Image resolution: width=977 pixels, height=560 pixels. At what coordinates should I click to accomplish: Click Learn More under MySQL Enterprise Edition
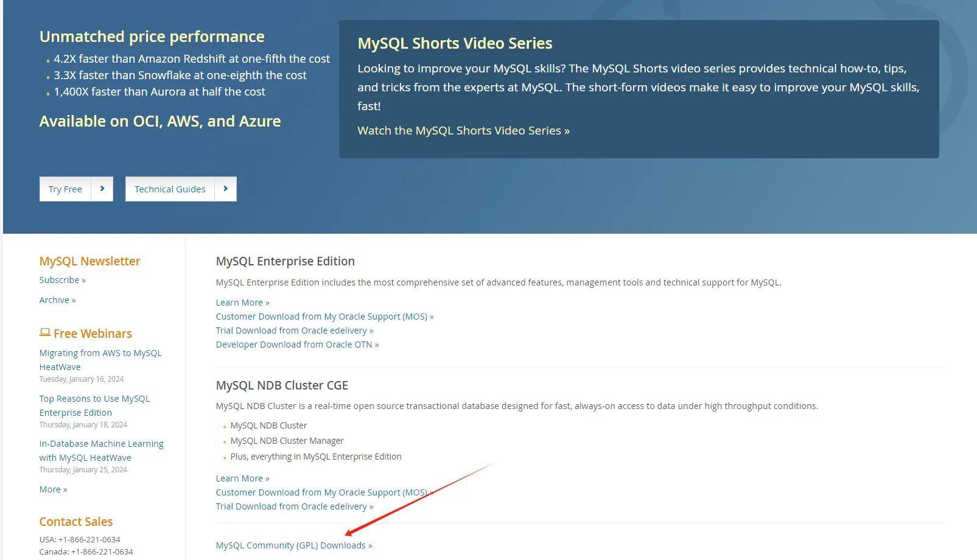[242, 303]
